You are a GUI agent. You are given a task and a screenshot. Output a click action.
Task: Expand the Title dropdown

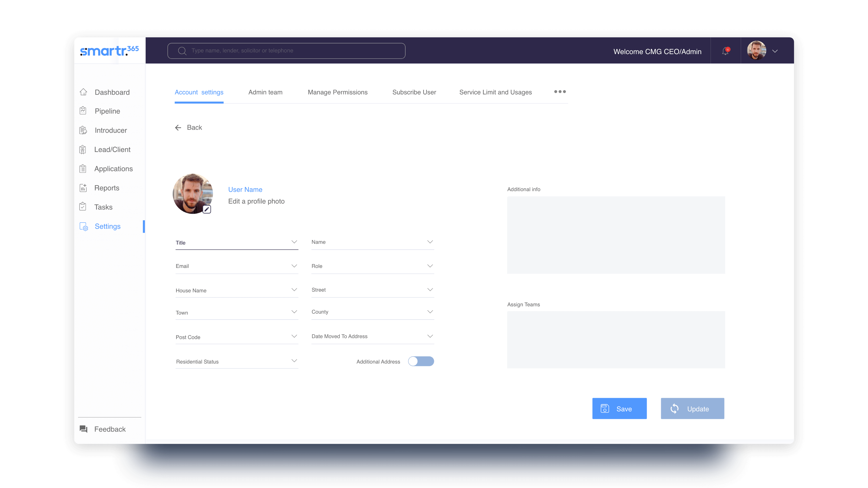coord(294,242)
